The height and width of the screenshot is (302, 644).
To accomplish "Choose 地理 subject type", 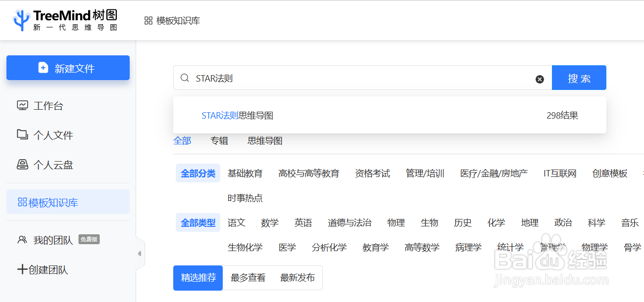I will click(530, 223).
